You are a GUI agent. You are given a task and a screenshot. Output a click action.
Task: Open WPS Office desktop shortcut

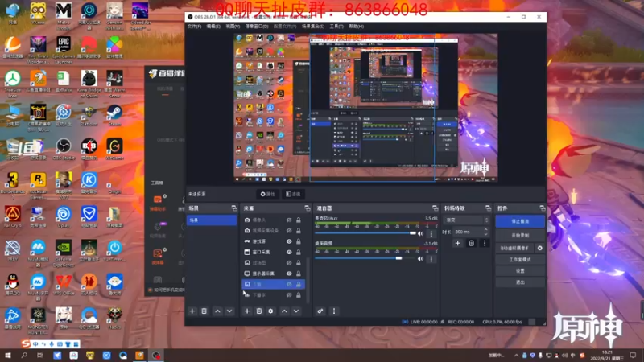[64, 284]
